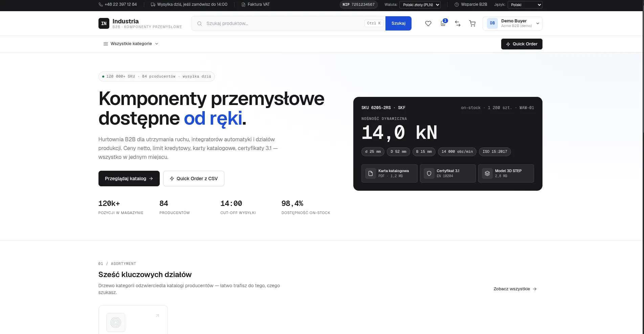Click the Quick Order button in navigation bar

click(x=521, y=44)
